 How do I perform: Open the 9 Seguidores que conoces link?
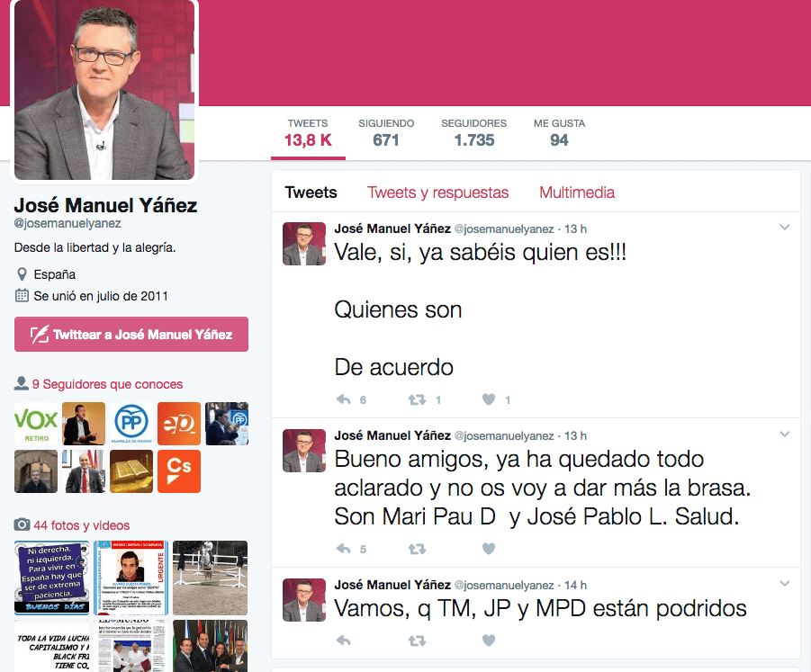[107, 384]
